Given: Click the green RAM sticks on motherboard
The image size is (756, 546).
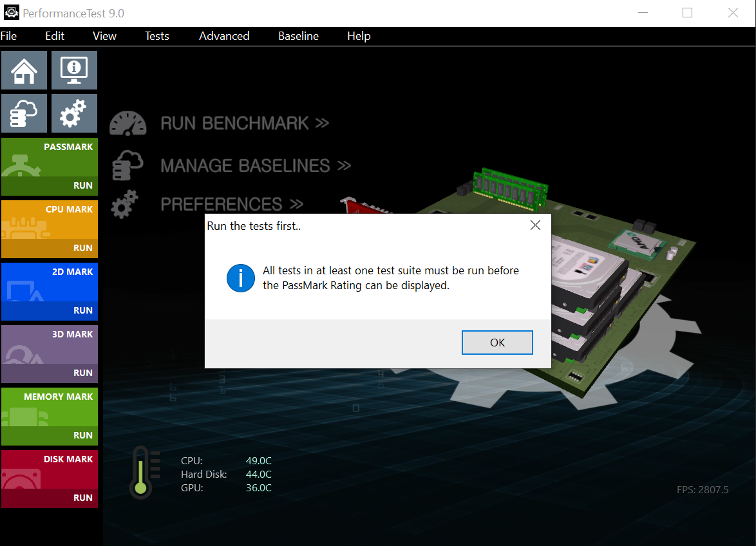Looking at the screenshot, I should (510, 189).
